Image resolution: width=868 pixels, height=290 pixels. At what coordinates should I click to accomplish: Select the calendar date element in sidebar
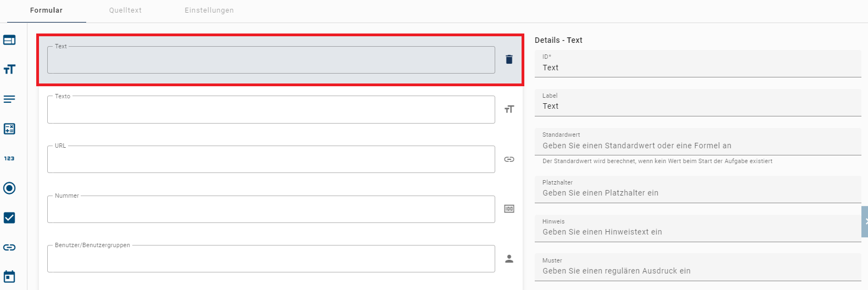[x=9, y=276]
